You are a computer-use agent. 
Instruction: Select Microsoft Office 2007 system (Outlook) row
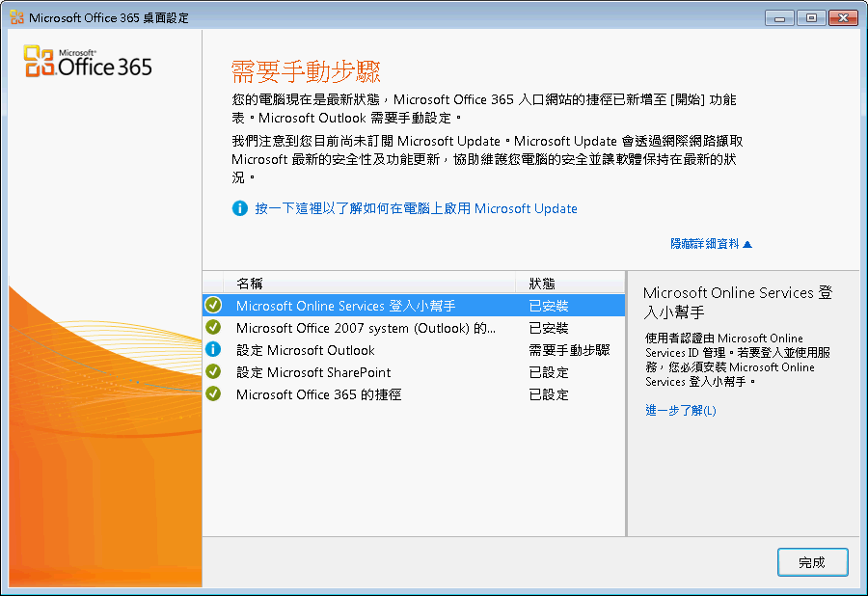414,328
